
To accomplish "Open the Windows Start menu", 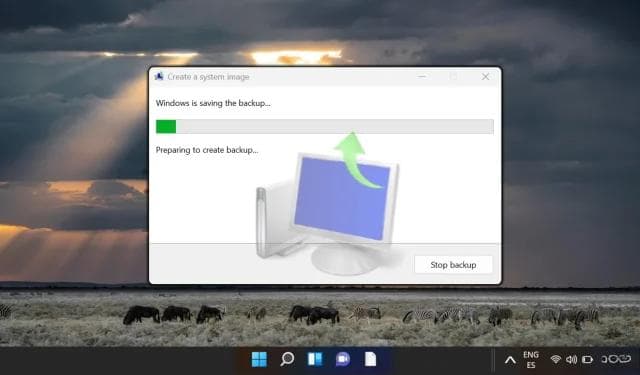I will [x=259, y=359].
